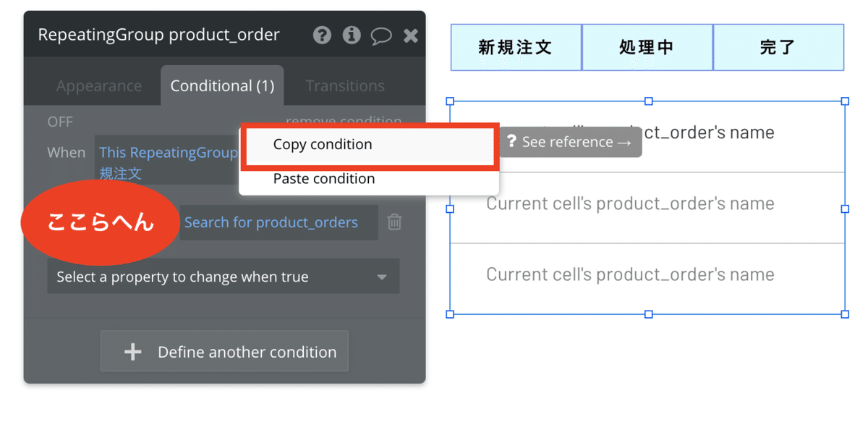Image resolution: width=868 pixels, height=425 pixels.
Task: Toggle the condition OFF indicator
Action: tap(60, 122)
